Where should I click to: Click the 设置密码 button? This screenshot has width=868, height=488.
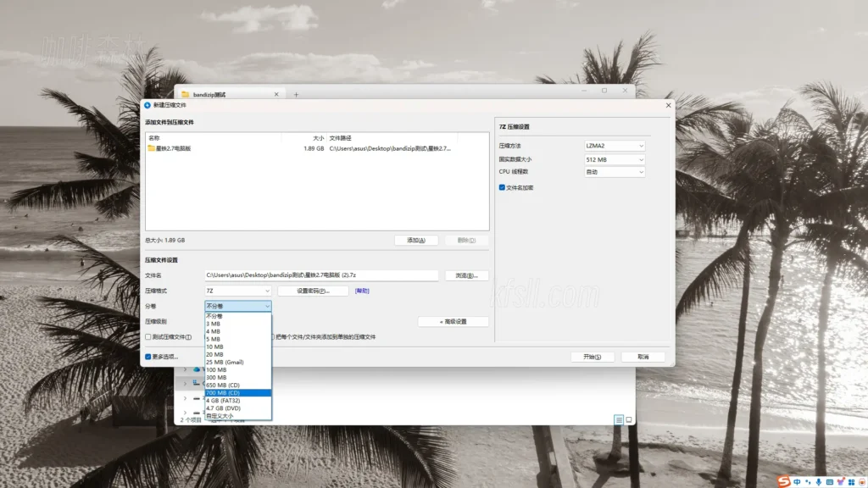coord(313,291)
